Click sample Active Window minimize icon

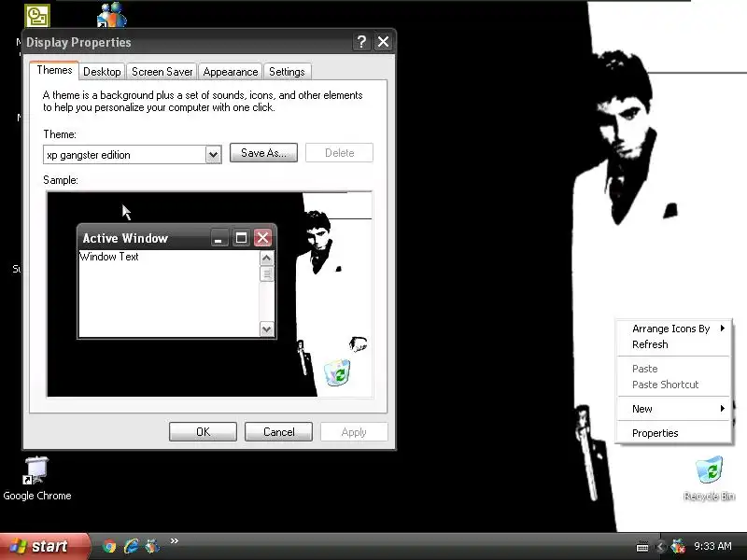(218, 238)
